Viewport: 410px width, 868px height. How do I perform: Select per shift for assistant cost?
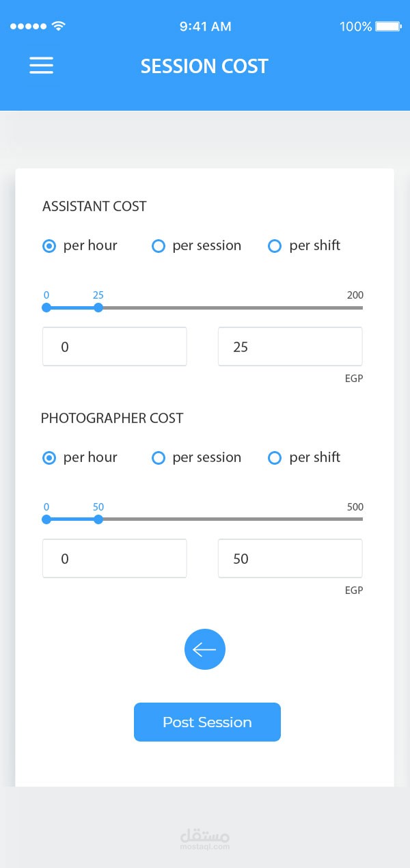tap(275, 246)
